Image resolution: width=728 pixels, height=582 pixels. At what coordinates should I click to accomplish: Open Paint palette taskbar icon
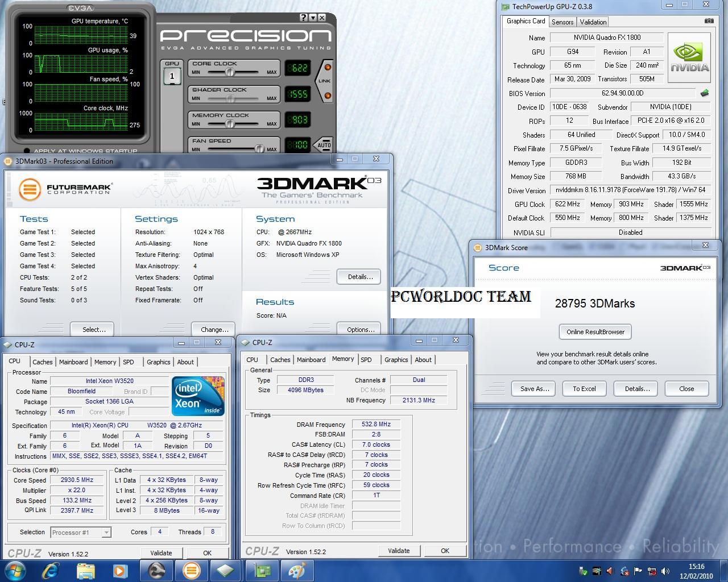coord(296,570)
